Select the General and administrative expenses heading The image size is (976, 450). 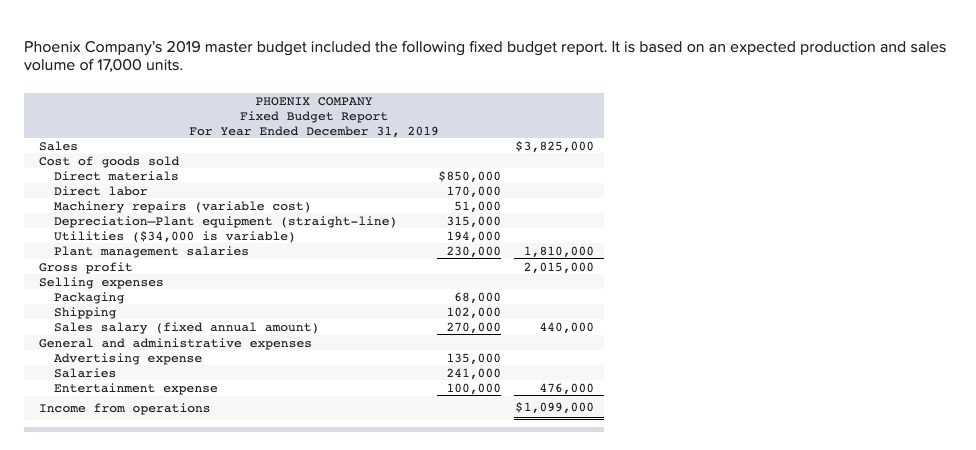[175, 343]
